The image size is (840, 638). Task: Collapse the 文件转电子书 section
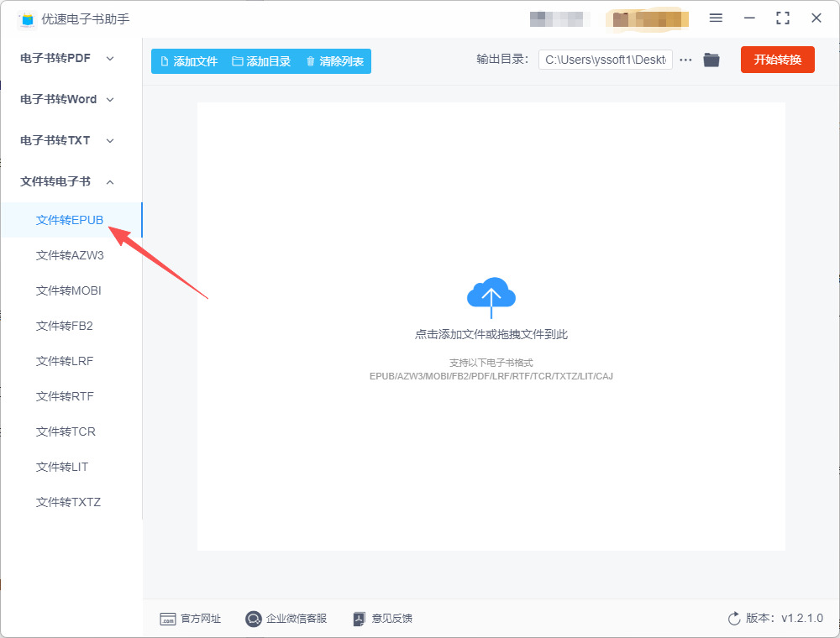[67, 181]
